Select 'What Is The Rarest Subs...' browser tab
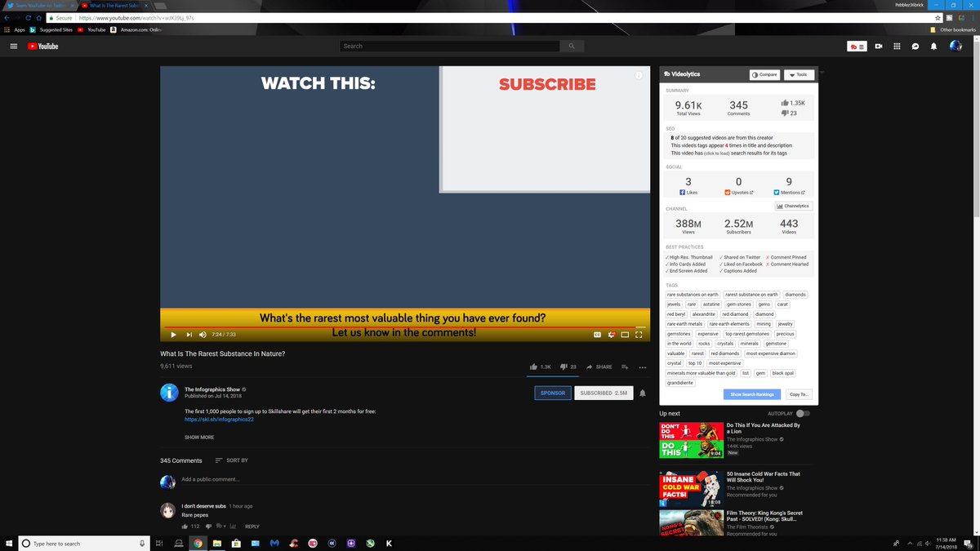 pyautogui.click(x=114, y=6)
